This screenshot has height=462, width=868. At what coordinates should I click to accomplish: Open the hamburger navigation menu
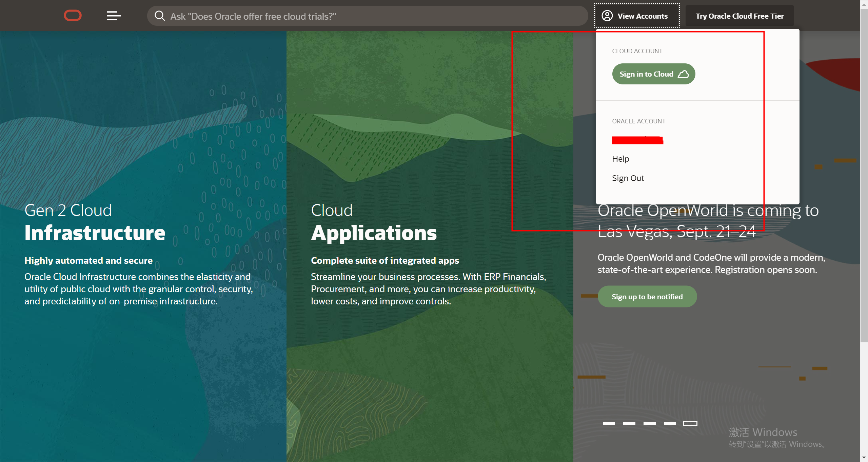tap(114, 16)
